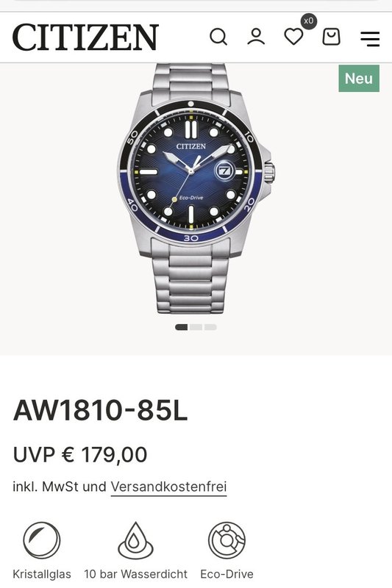The height and width of the screenshot is (588, 392).
Task: Select the third image carousel dot
Action: point(210,327)
